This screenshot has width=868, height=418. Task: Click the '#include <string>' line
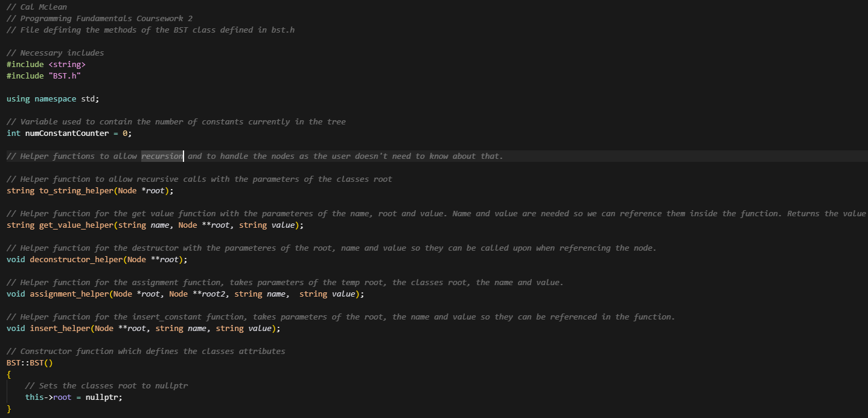pyautogui.click(x=46, y=64)
